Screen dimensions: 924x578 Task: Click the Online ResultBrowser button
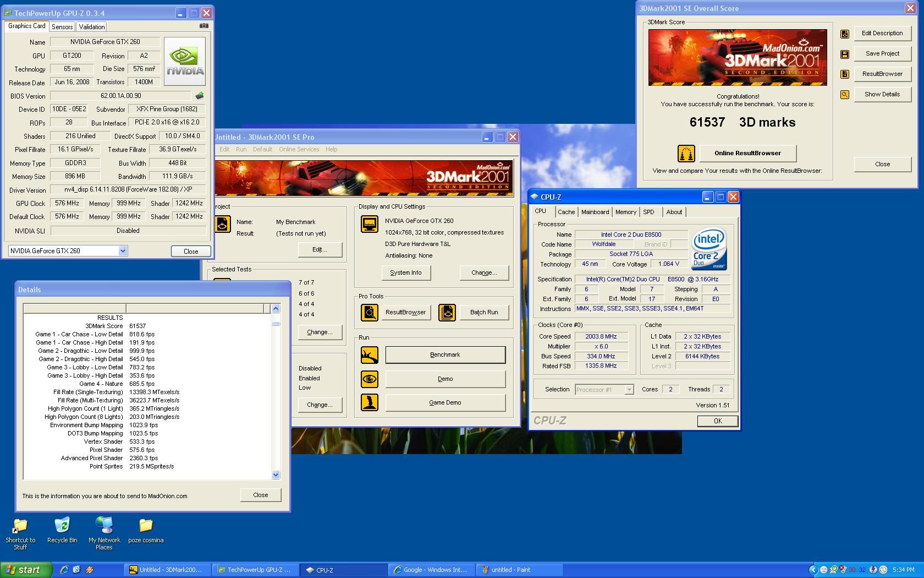click(x=747, y=154)
